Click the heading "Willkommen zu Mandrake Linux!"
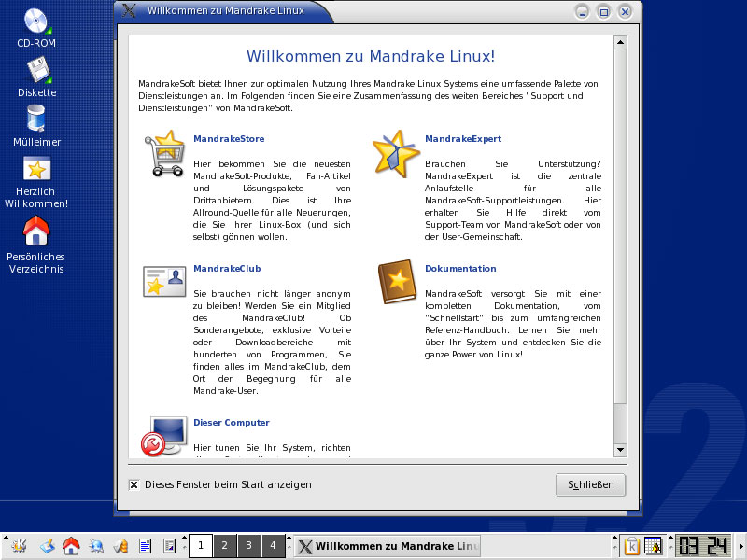Screen dimensions: 747x560 point(371,56)
